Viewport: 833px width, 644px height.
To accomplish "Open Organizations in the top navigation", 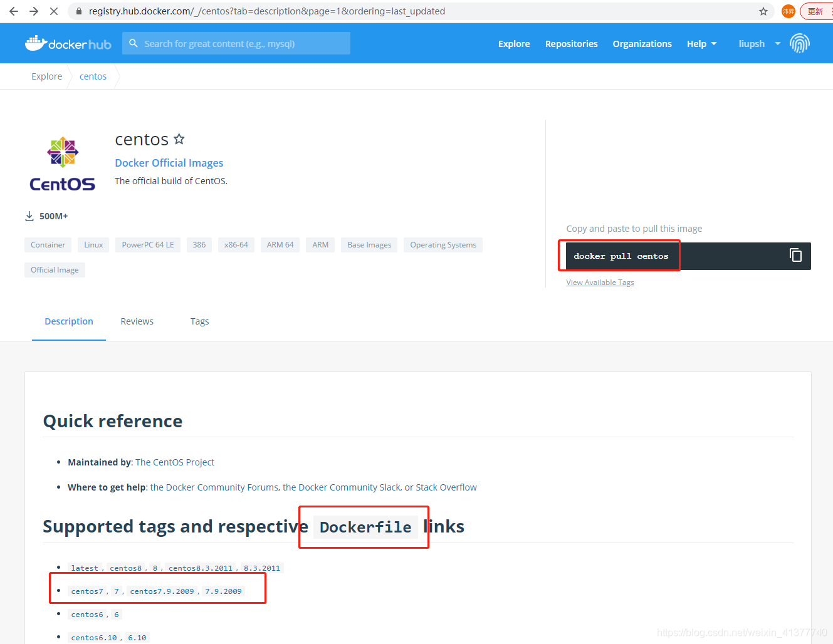I will tap(642, 44).
